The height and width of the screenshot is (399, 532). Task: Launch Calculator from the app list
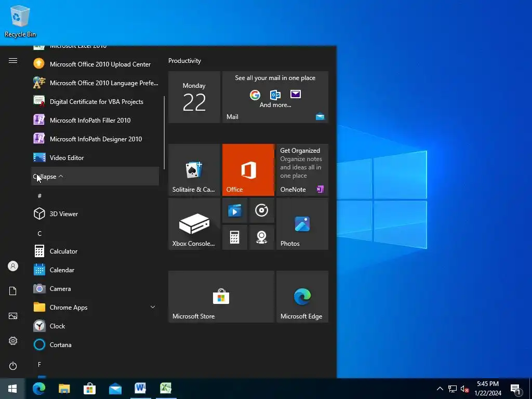95,251
